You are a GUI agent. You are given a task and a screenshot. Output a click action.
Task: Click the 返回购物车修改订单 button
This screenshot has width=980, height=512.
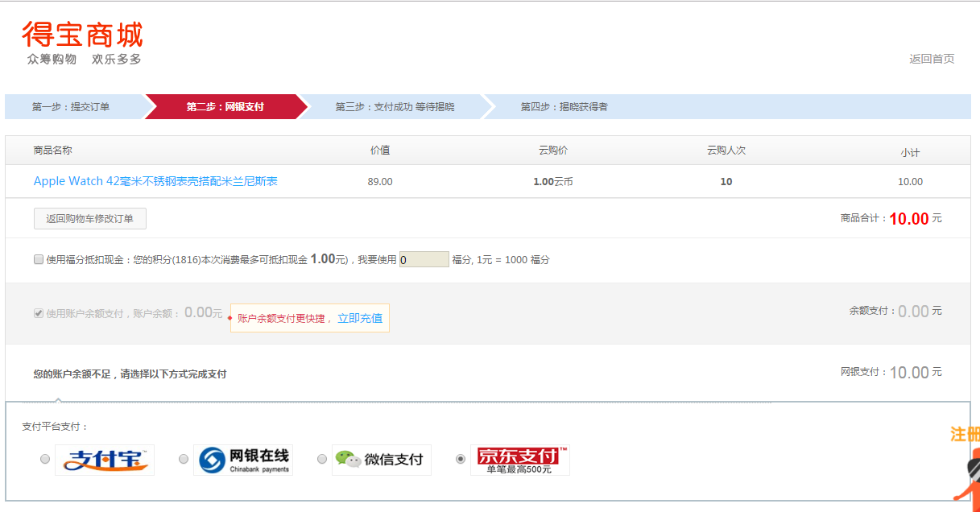(89, 218)
